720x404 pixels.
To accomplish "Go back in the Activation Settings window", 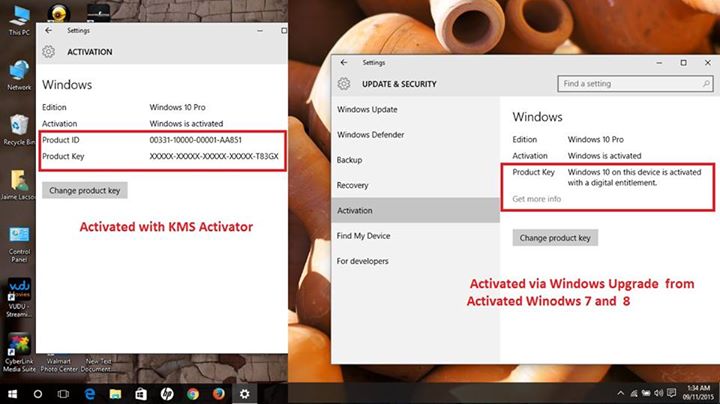I will [49, 30].
